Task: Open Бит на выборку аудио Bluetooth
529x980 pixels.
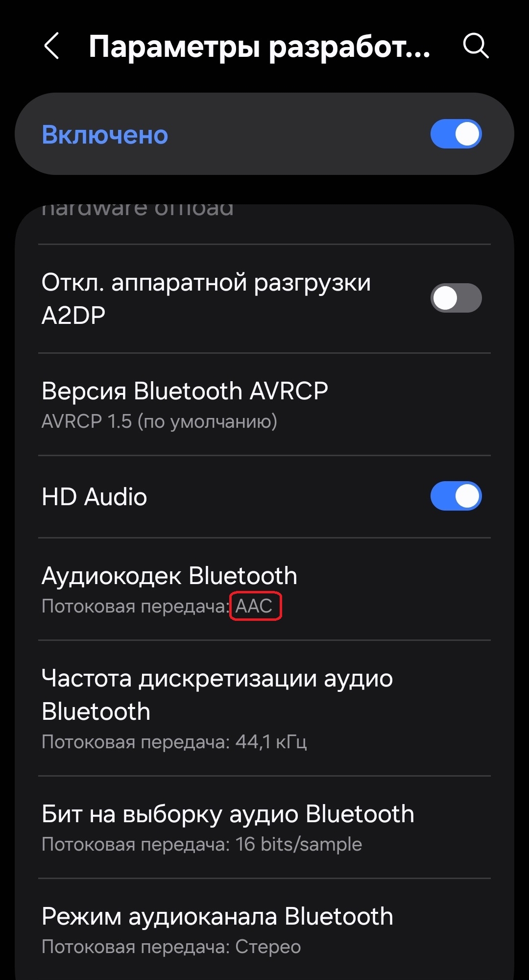Action: point(264,828)
